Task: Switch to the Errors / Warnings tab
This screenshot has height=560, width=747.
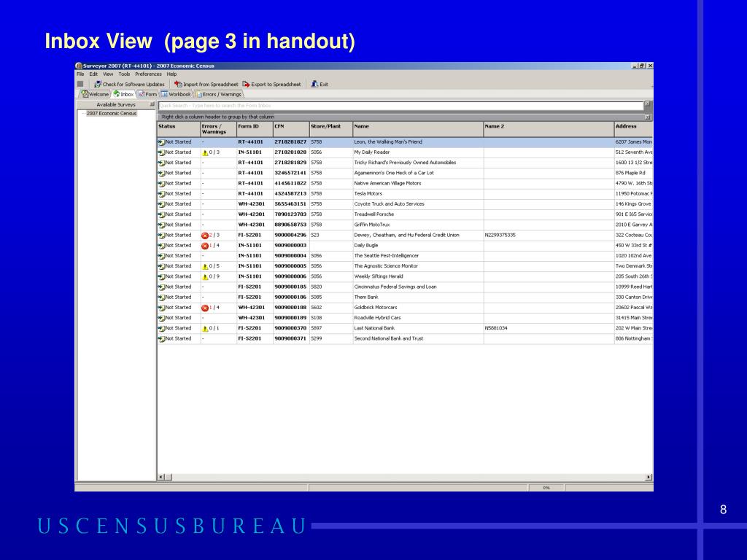Action: click(x=219, y=94)
